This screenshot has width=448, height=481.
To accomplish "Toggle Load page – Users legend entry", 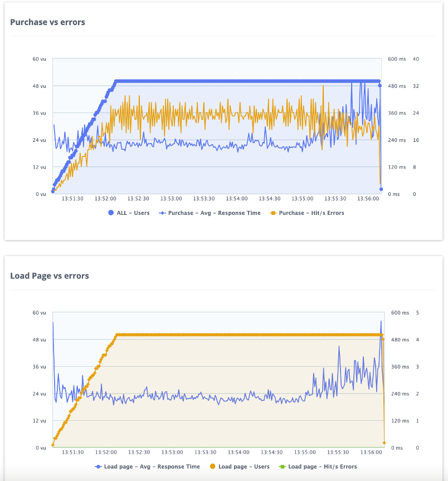I will (x=240, y=467).
